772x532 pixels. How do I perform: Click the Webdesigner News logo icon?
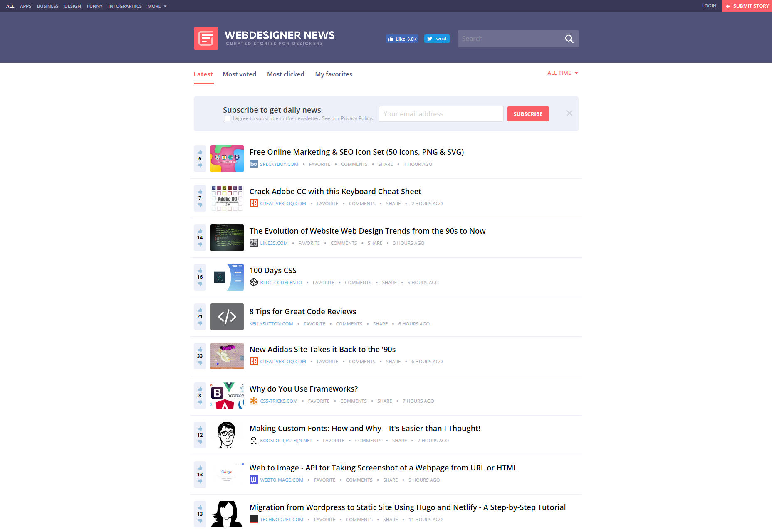[x=206, y=38]
